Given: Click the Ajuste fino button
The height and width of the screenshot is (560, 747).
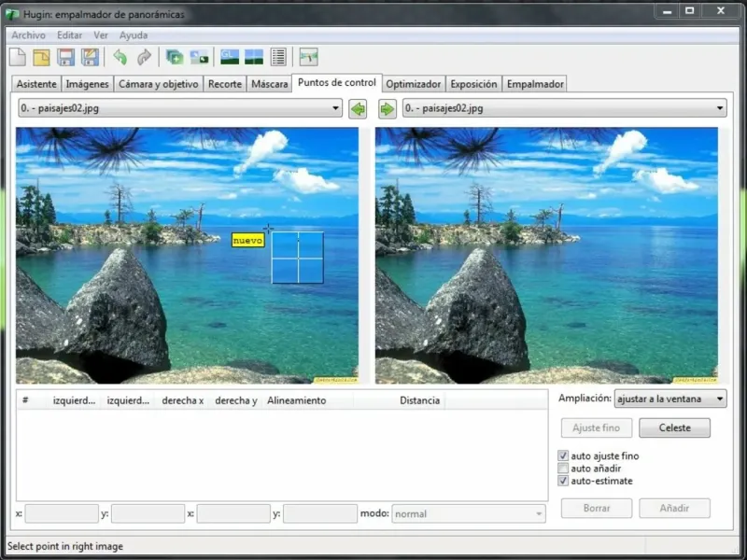Looking at the screenshot, I should click(597, 427).
